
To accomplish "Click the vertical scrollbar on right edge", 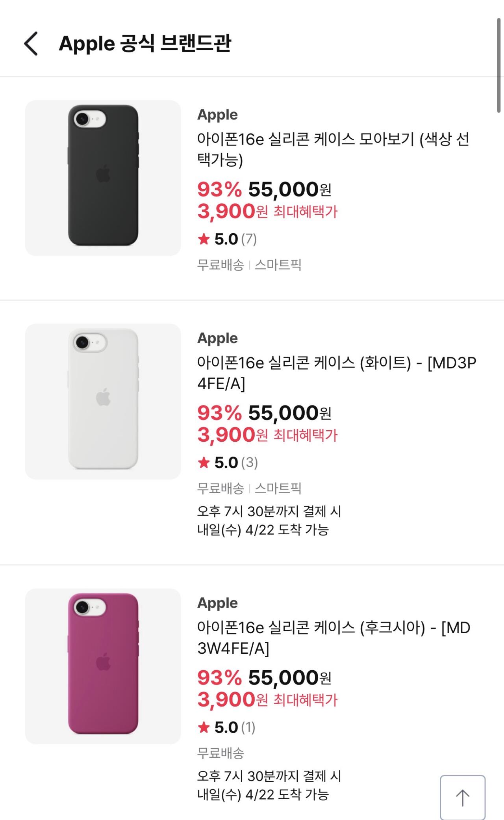I will (x=498, y=65).
